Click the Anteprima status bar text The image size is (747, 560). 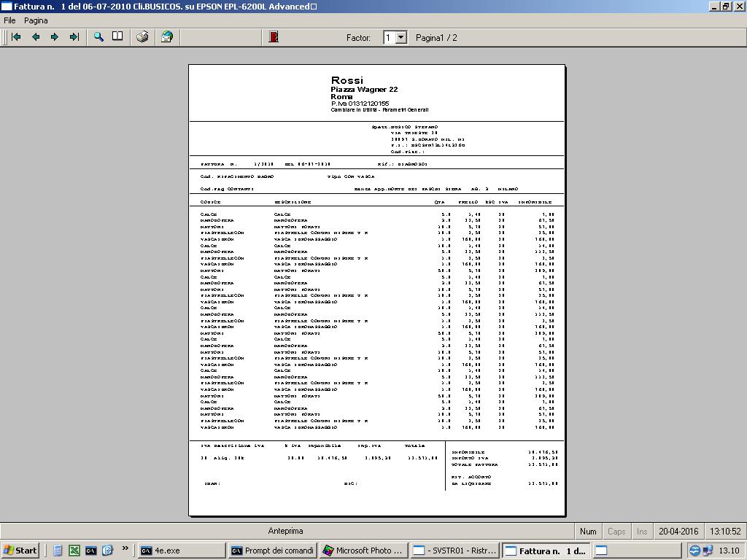point(285,531)
